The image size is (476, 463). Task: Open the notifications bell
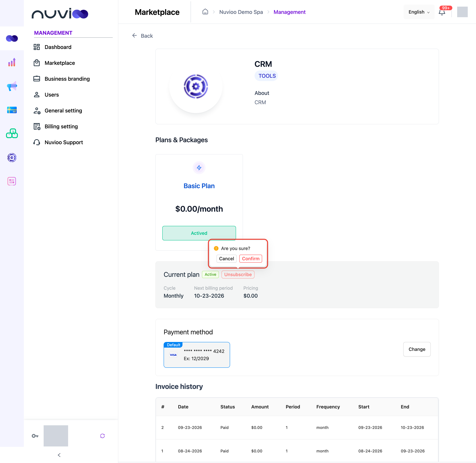pos(442,12)
